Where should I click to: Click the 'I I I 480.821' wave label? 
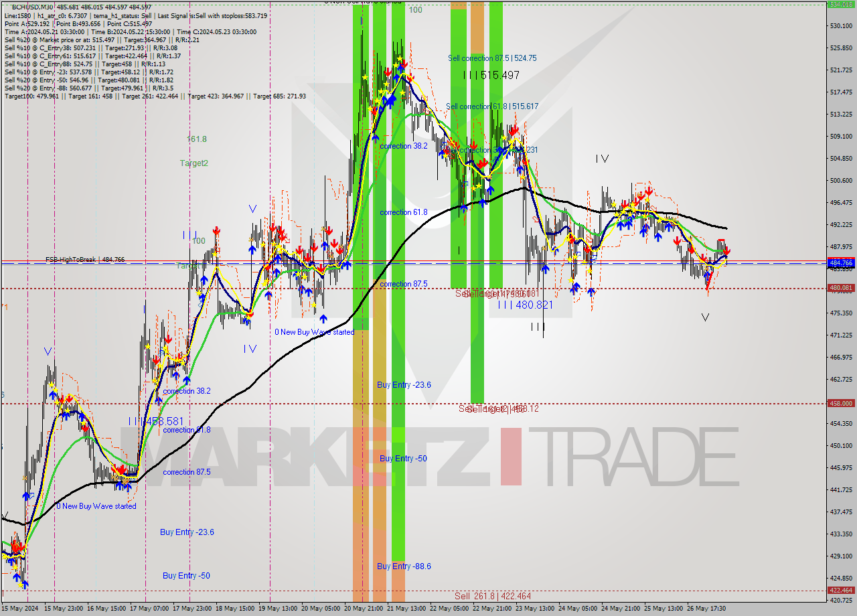pos(525,305)
